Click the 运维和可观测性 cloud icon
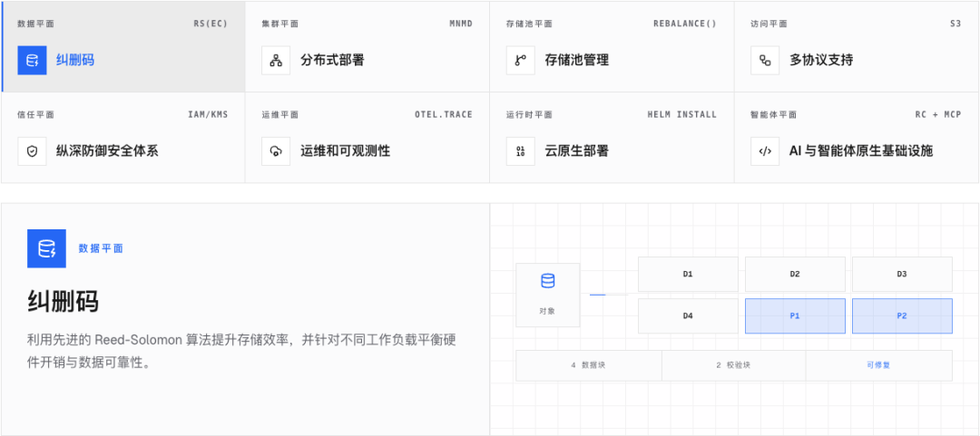Image resolution: width=980 pixels, height=436 pixels. click(x=276, y=151)
